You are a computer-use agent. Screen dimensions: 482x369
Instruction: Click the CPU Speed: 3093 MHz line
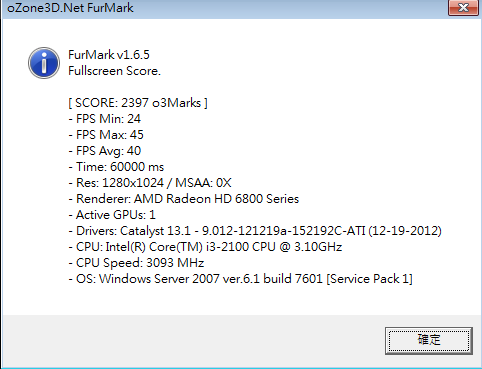tap(136, 263)
